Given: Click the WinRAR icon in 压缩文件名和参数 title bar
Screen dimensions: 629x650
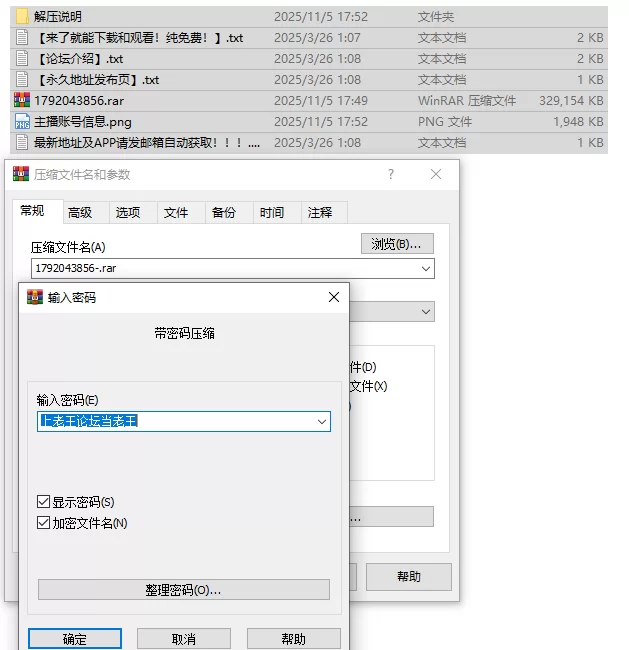Looking at the screenshot, I should click(20, 174).
